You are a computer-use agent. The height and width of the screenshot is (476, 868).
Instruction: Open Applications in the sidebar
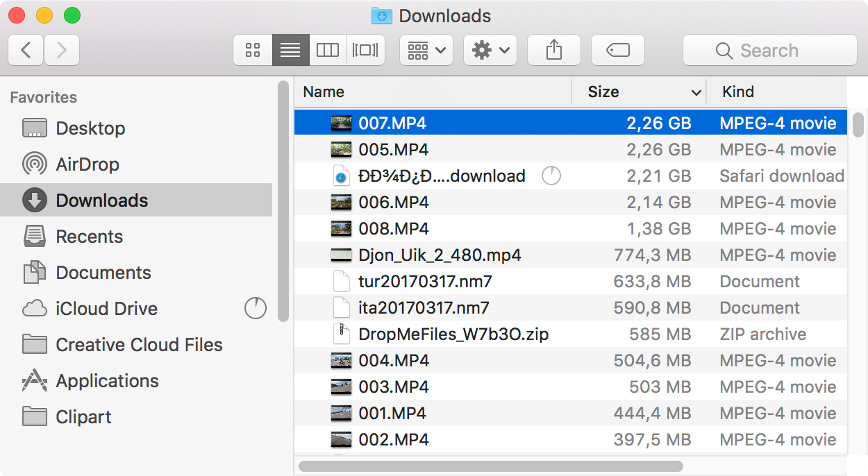click(136, 381)
